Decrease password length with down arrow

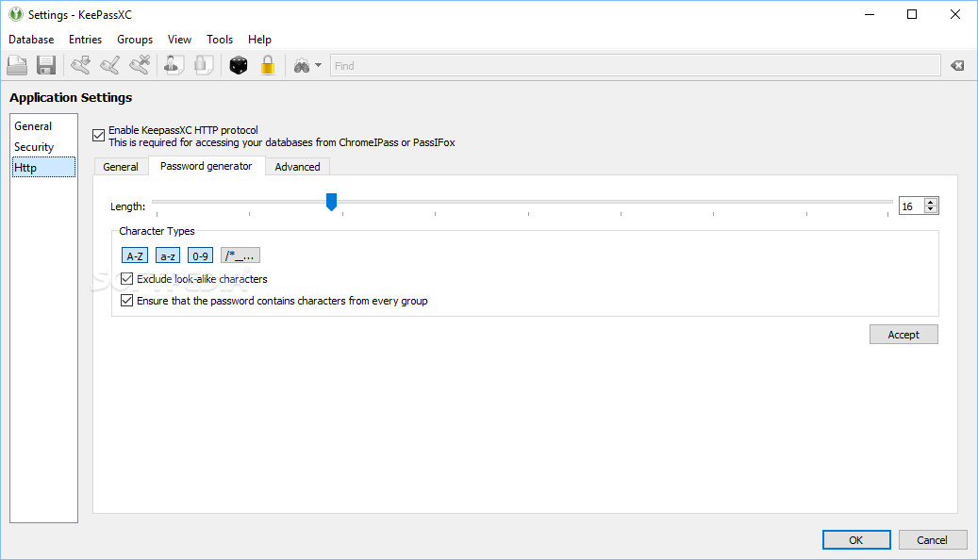931,209
